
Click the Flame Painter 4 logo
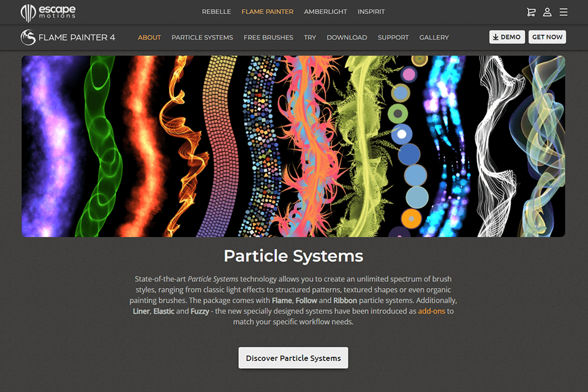point(68,37)
